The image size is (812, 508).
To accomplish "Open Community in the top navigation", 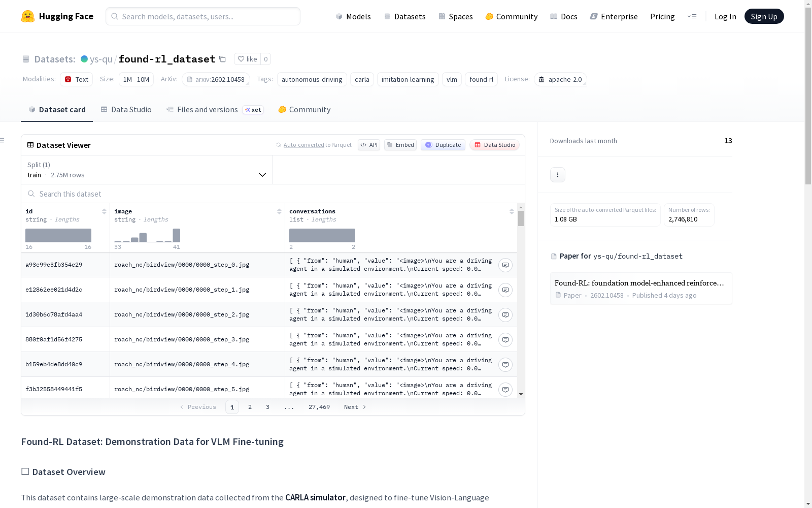I will pyautogui.click(x=512, y=16).
